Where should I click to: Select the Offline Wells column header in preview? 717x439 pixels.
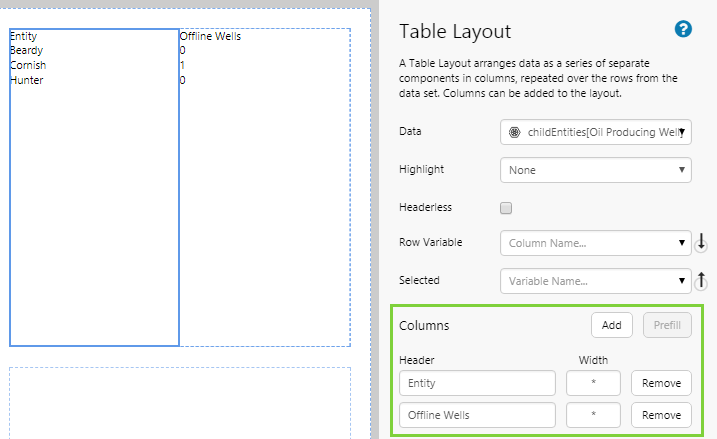210,37
